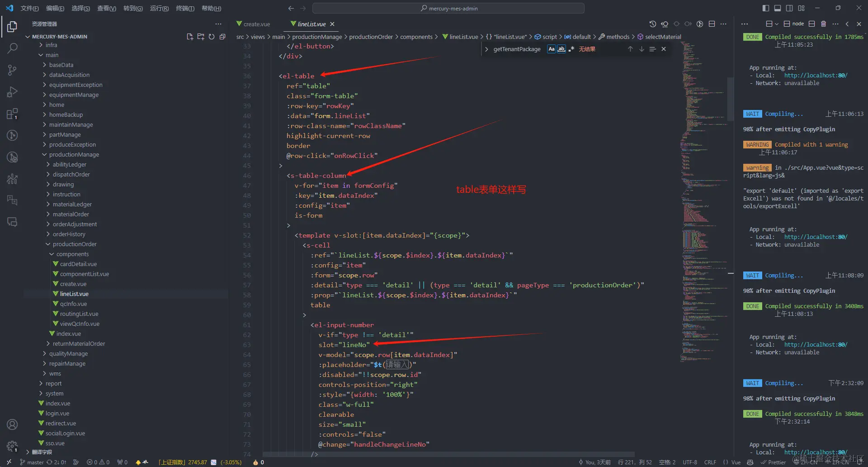Open routingList.vue in the file tree
Screen dimensions: 868x467
[79, 314]
